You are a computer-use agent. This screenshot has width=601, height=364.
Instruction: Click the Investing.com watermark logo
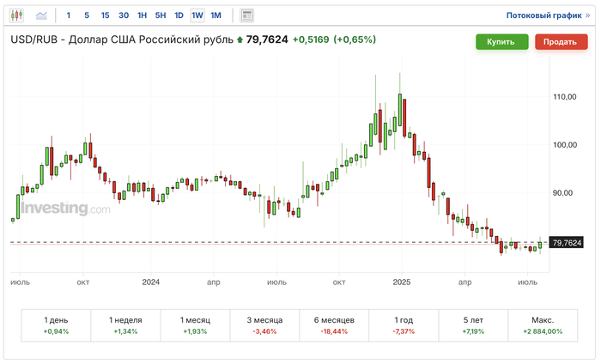pos(65,209)
